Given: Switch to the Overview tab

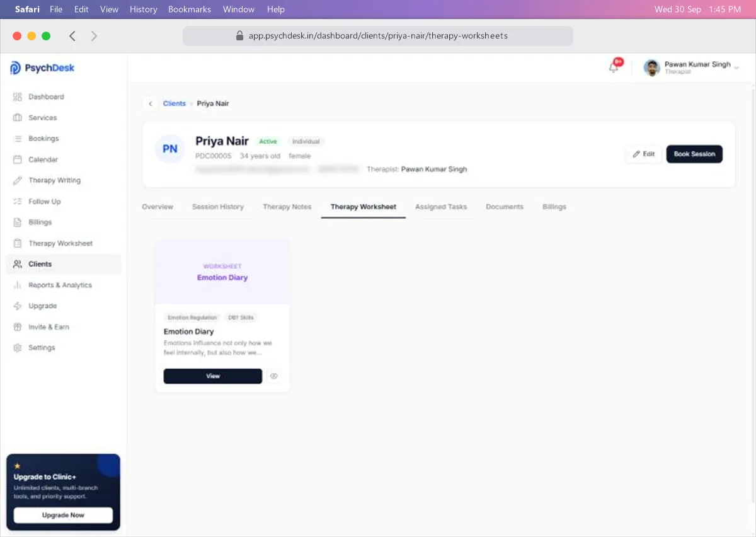Looking at the screenshot, I should (157, 207).
